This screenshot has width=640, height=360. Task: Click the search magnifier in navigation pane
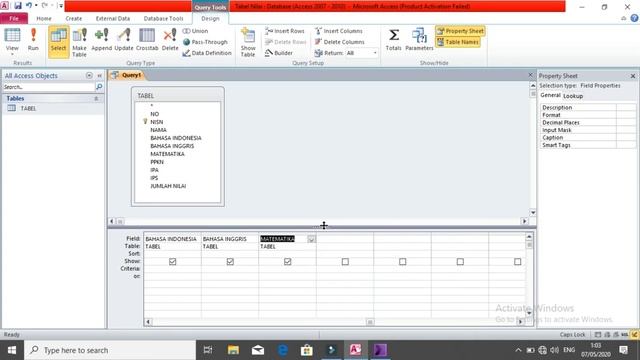(99, 87)
